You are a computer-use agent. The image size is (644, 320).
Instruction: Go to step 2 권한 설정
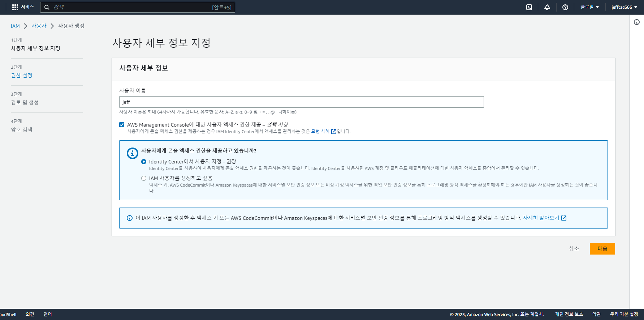(x=22, y=75)
